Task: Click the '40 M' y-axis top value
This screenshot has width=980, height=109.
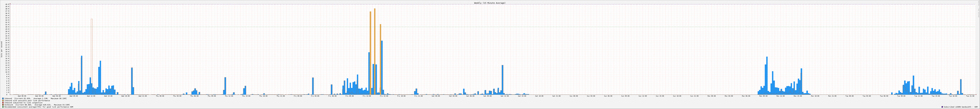Action: tap(7, 5)
